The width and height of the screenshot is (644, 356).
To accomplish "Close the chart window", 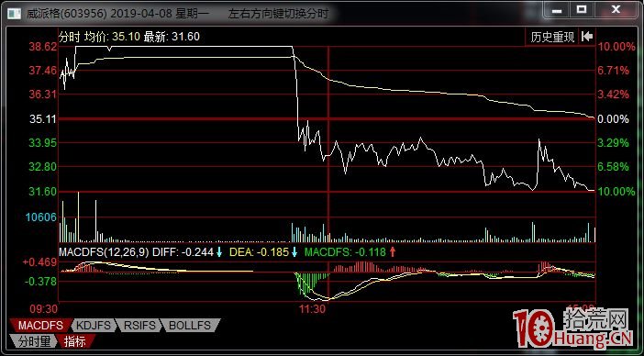I will [616, 9].
